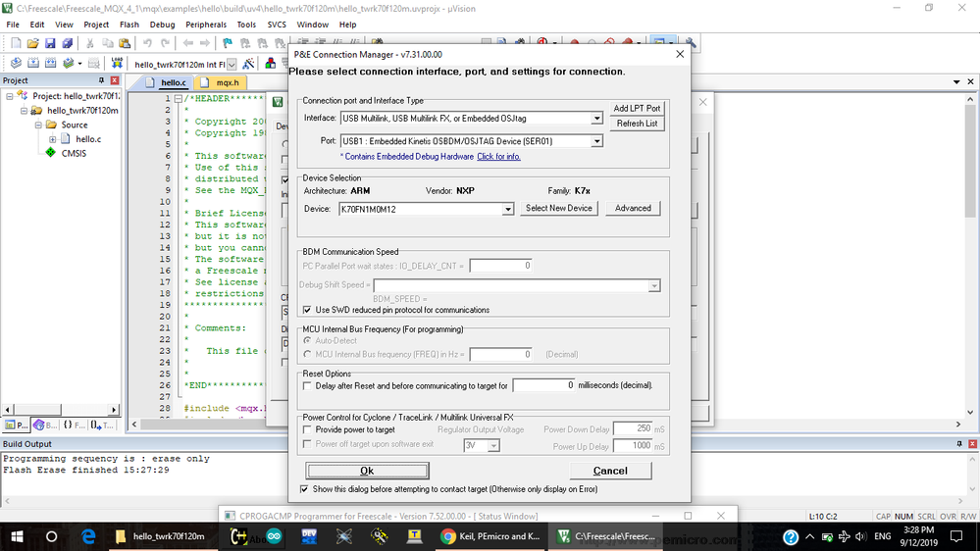The image size is (980, 551).
Task: Click the Cancel button in Connection Manager
Action: coord(610,471)
